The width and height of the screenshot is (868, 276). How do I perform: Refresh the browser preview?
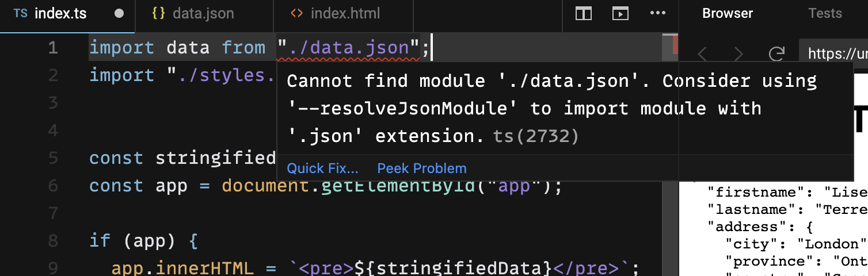(777, 54)
